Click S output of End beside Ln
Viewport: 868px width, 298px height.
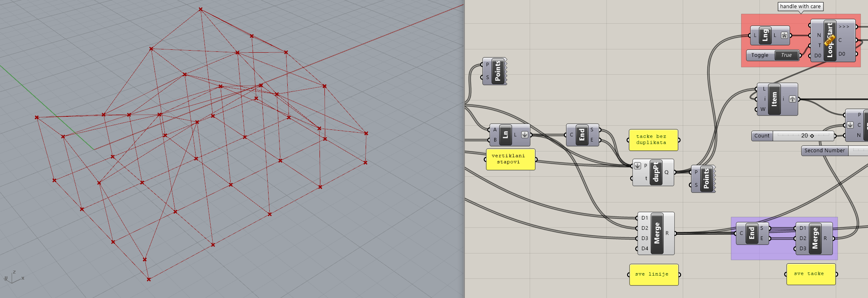[x=592, y=130]
